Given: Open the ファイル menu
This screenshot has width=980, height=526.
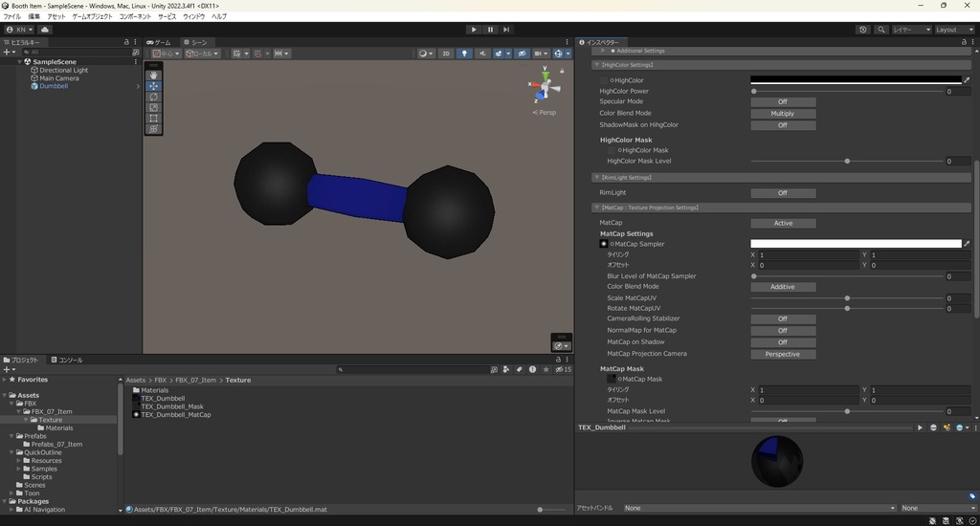Looking at the screenshot, I should coord(11,16).
